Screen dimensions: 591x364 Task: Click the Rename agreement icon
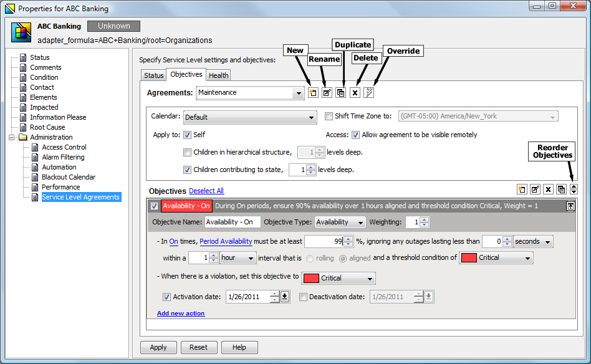327,93
